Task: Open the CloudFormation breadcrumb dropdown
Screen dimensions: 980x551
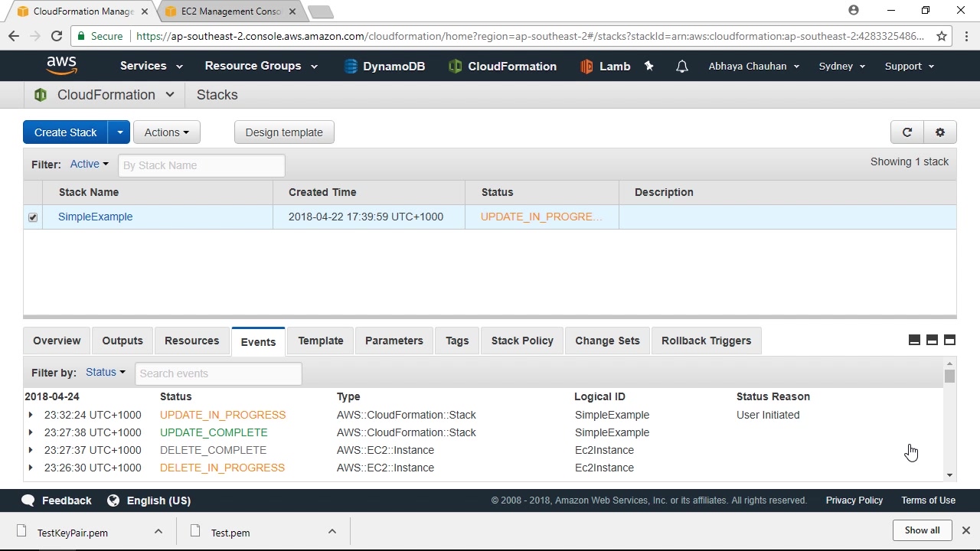Action: [x=170, y=95]
